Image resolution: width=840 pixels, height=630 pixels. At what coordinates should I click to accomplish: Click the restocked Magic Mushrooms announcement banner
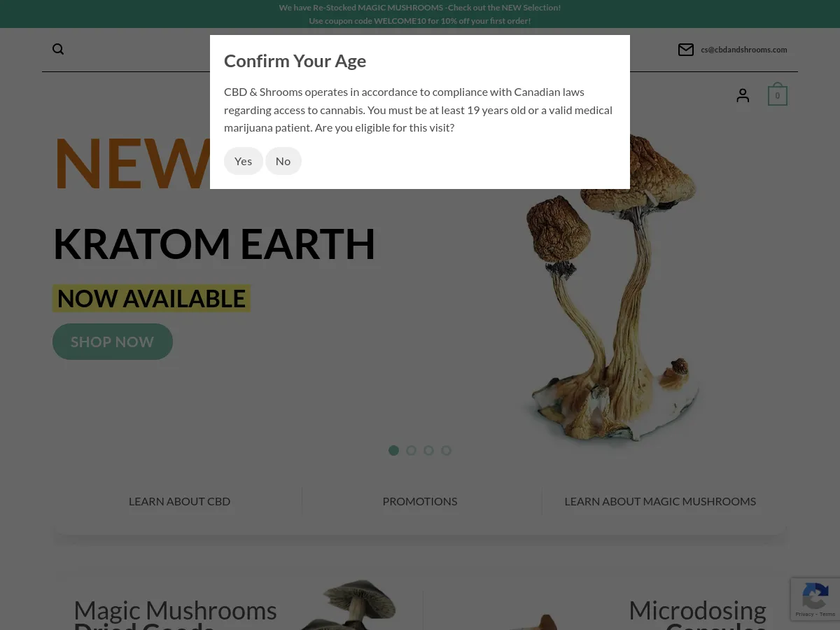420,7
